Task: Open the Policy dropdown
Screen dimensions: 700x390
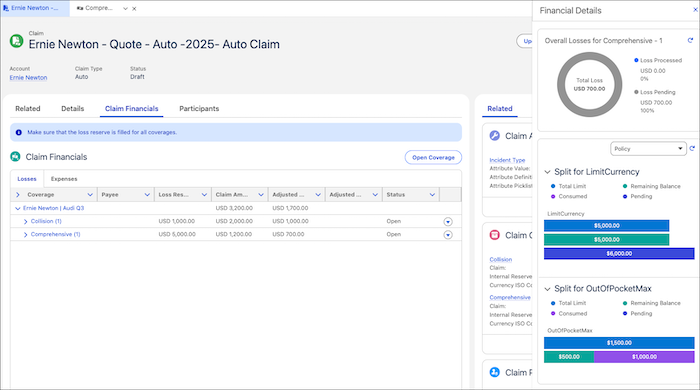Action: (648, 149)
